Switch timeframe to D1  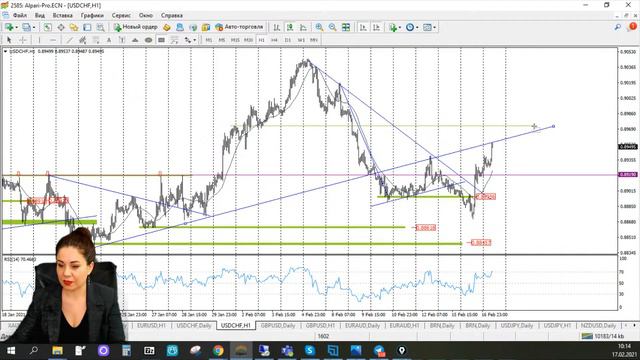[288, 40]
